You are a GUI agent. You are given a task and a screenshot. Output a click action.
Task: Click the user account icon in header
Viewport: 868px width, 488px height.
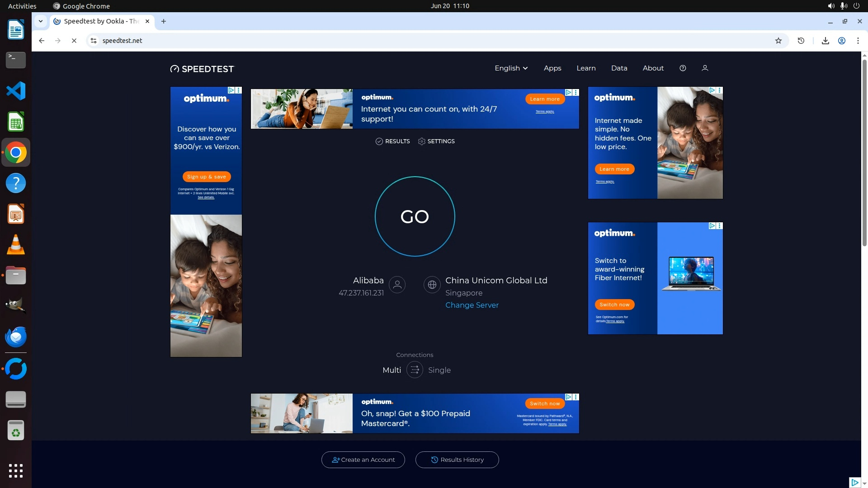coord(705,68)
